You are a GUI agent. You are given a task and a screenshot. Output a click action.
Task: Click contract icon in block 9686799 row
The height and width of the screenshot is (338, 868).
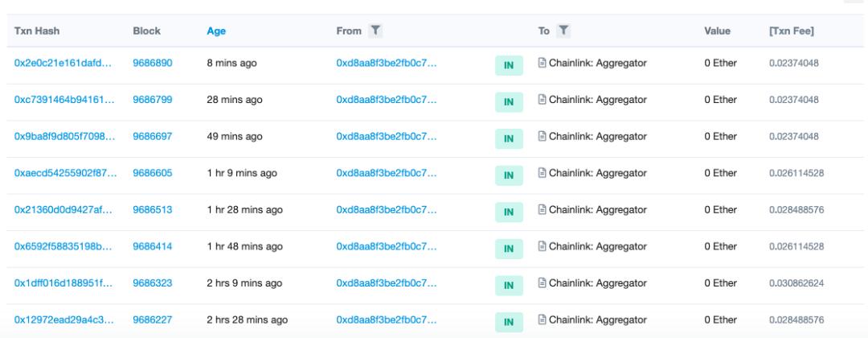click(x=542, y=100)
